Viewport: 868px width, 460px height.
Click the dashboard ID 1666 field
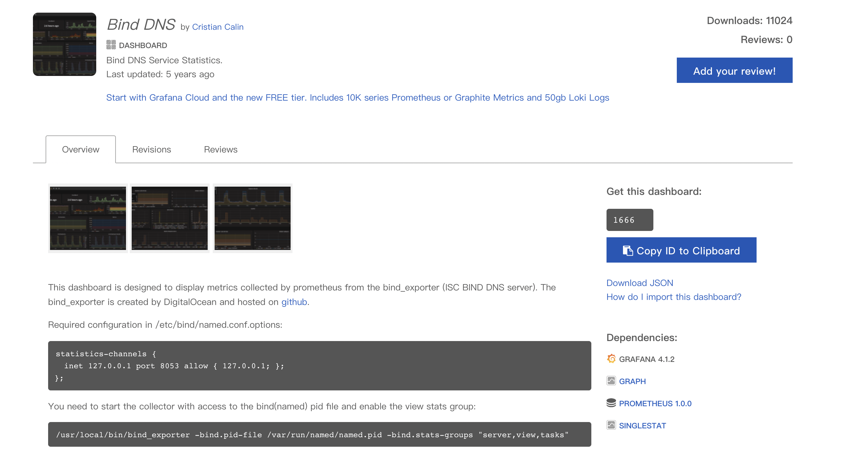[x=629, y=220]
